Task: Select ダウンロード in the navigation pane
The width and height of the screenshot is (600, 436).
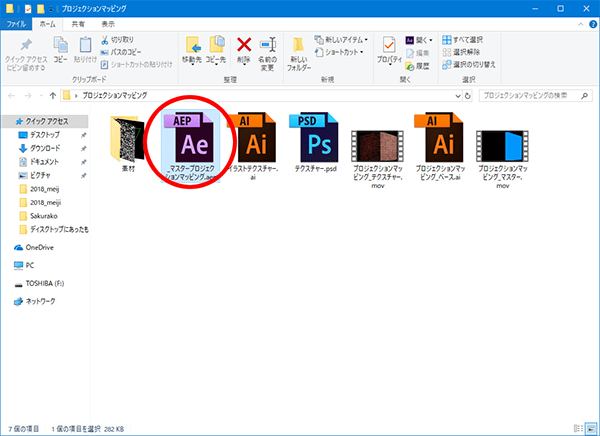Action: tap(47, 148)
